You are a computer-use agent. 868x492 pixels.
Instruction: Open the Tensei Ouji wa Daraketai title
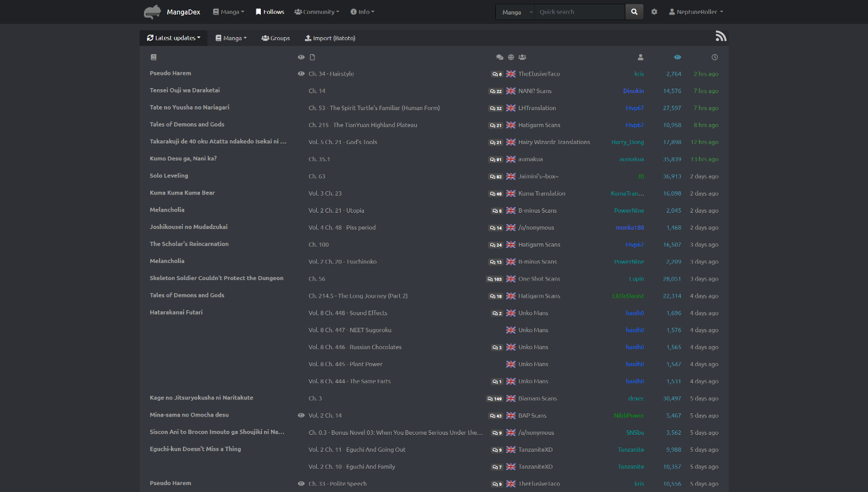pos(185,91)
